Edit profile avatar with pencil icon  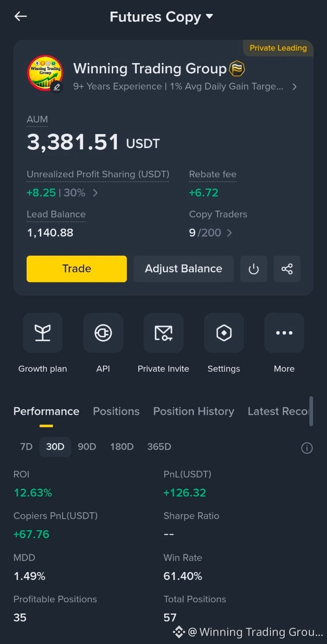57,87
